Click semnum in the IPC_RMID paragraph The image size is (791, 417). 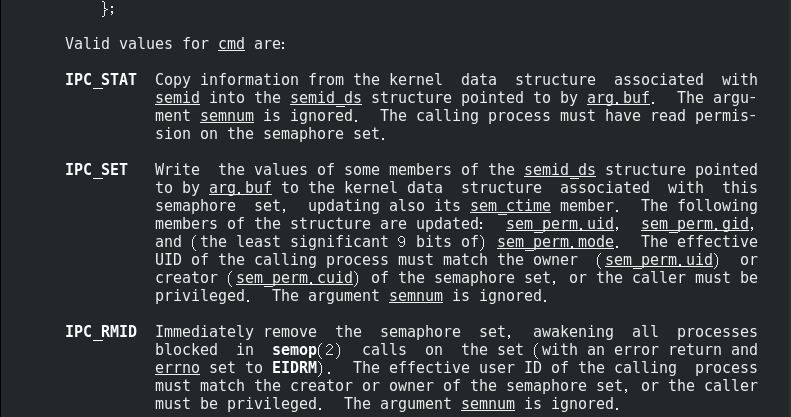tap(488, 404)
